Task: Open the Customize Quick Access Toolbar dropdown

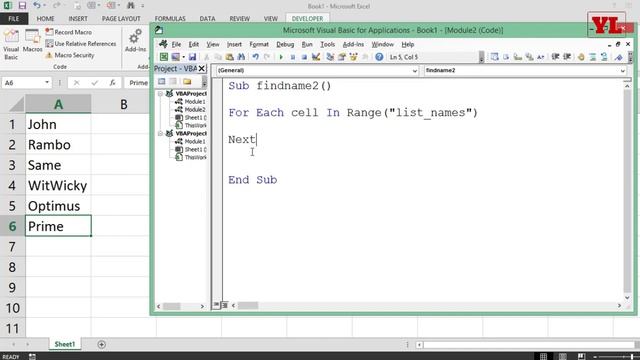Action: tap(142, 6)
